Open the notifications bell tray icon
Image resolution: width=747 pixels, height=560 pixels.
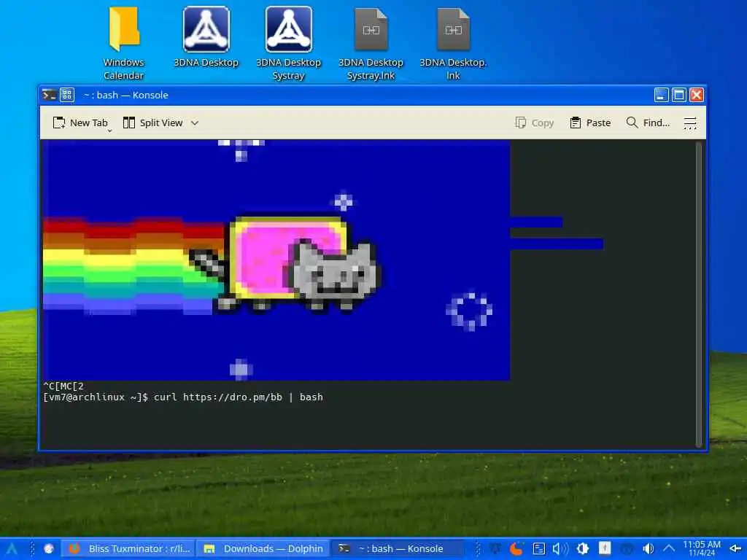point(495,548)
